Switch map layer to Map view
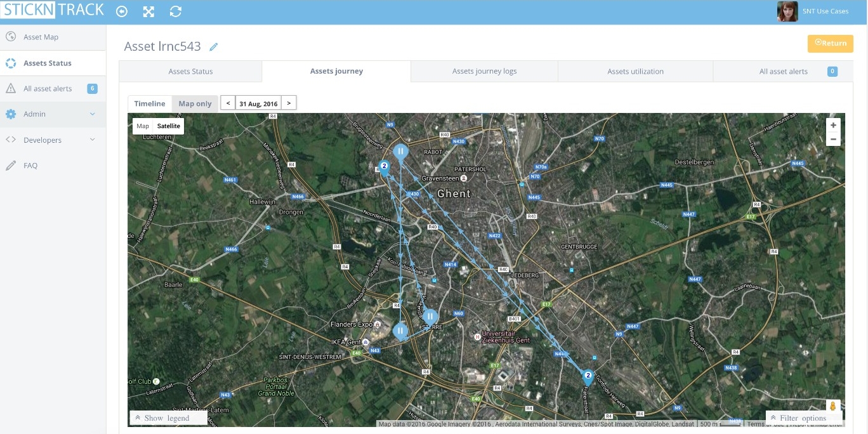This screenshot has height=434, width=868. click(x=143, y=126)
